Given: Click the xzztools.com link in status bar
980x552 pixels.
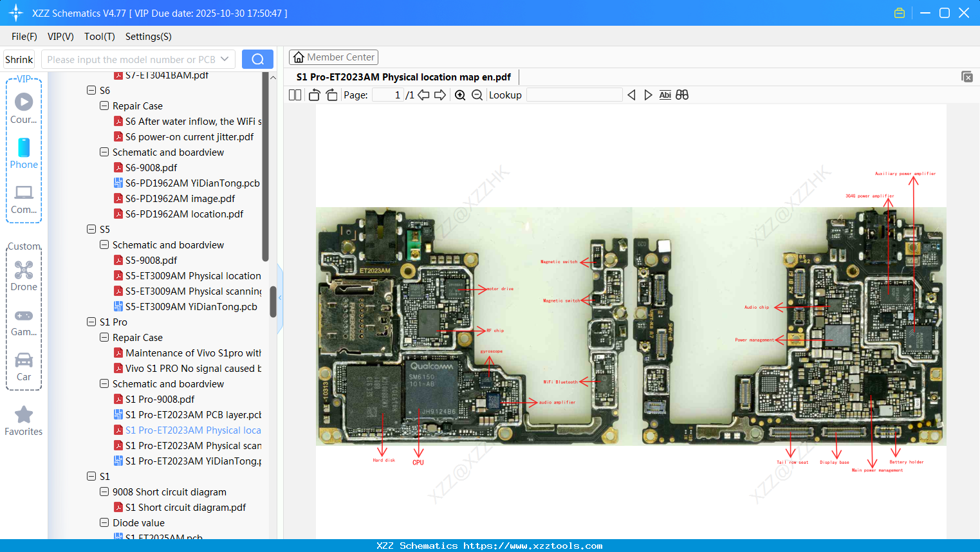Looking at the screenshot, I should click(533, 546).
